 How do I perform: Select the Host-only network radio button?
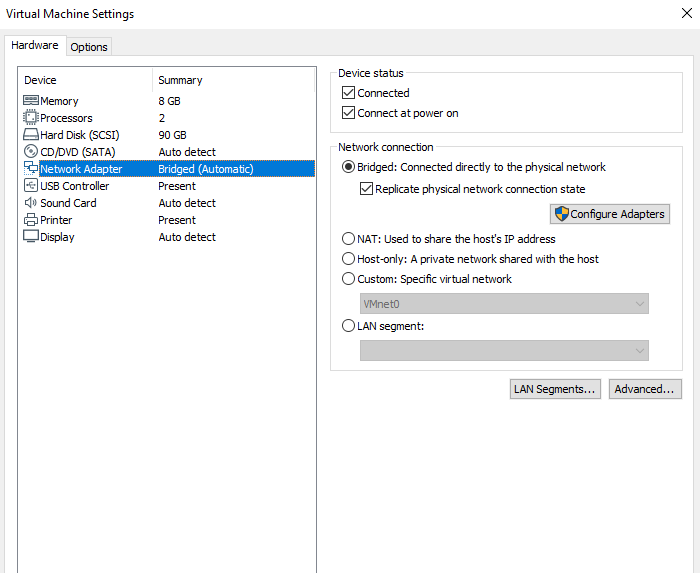[x=348, y=259]
